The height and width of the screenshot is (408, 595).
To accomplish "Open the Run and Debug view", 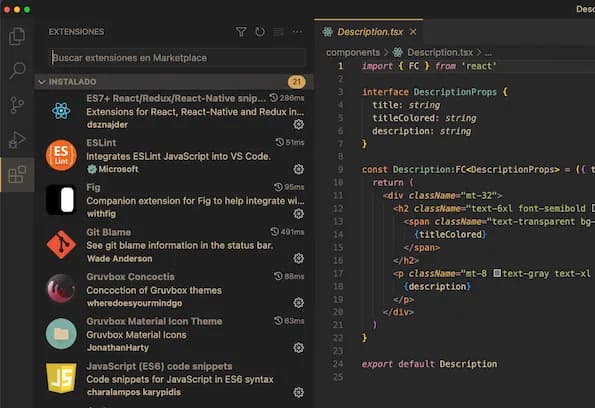I will click(x=17, y=140).
